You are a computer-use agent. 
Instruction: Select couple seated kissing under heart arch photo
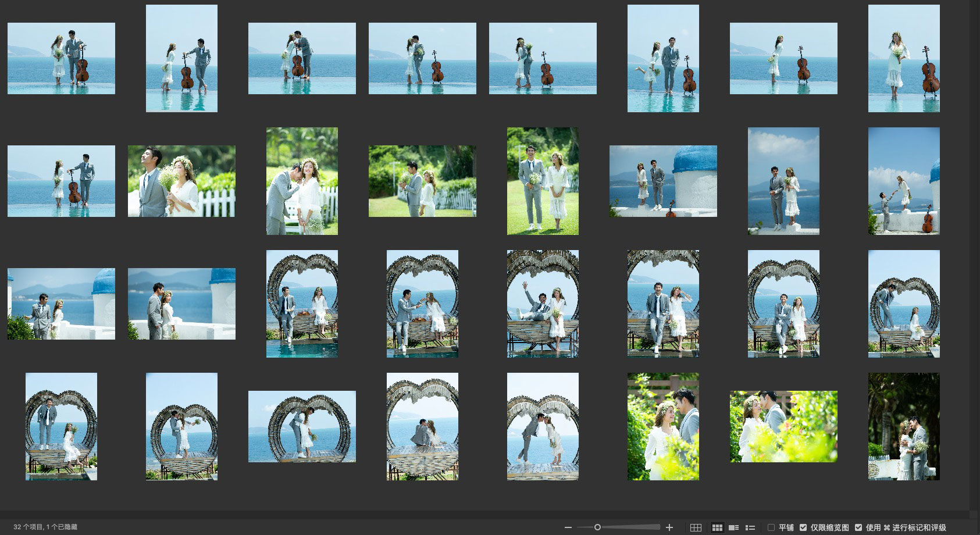click(x=422, y=426)
